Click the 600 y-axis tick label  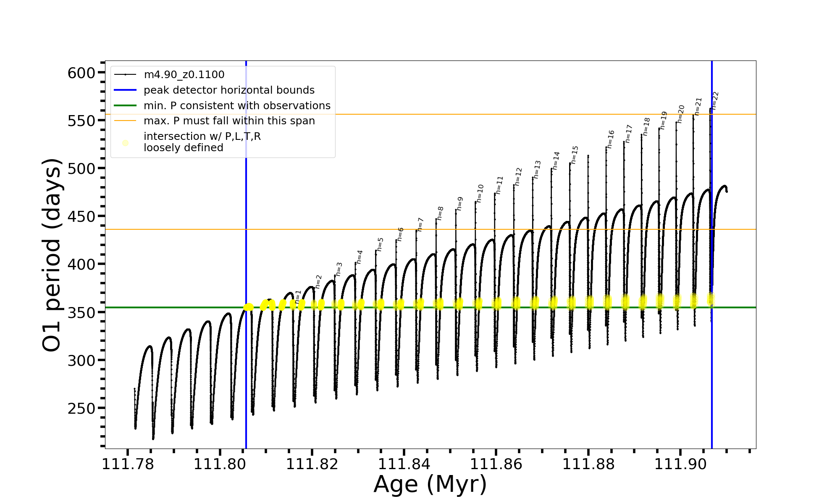pos(81,73)
